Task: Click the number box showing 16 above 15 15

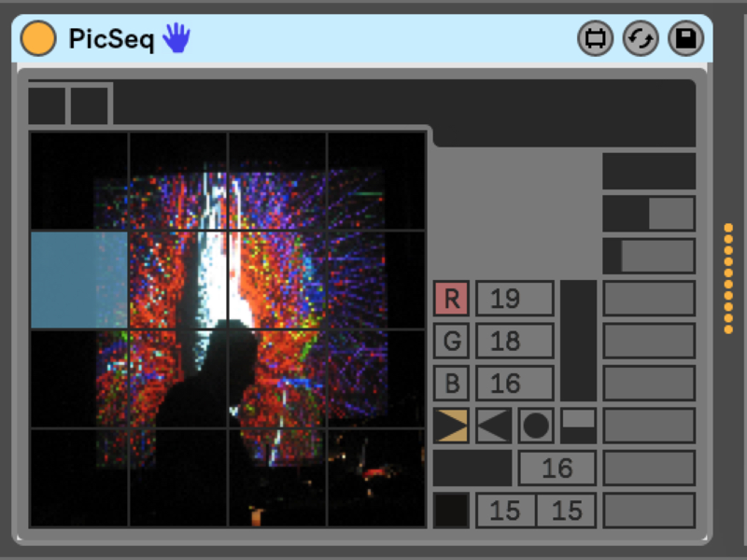Action: point(557,469)
